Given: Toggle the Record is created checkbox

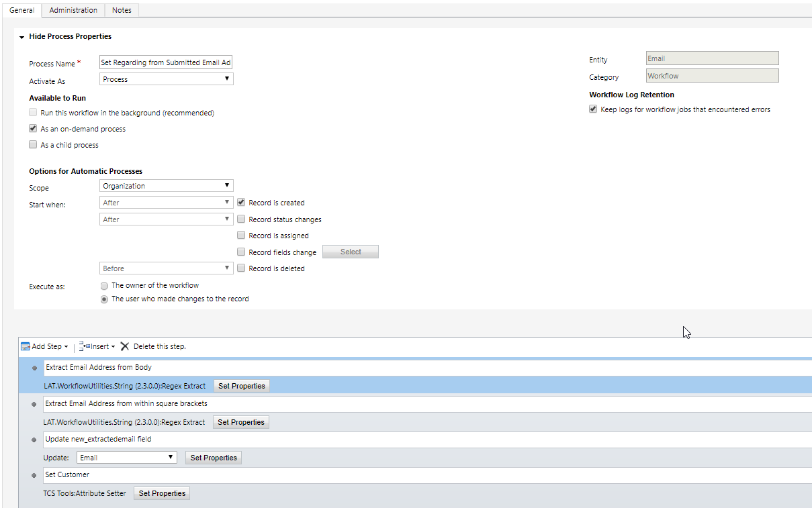Looking at the screenshot, I should click(x=241, y=202).
